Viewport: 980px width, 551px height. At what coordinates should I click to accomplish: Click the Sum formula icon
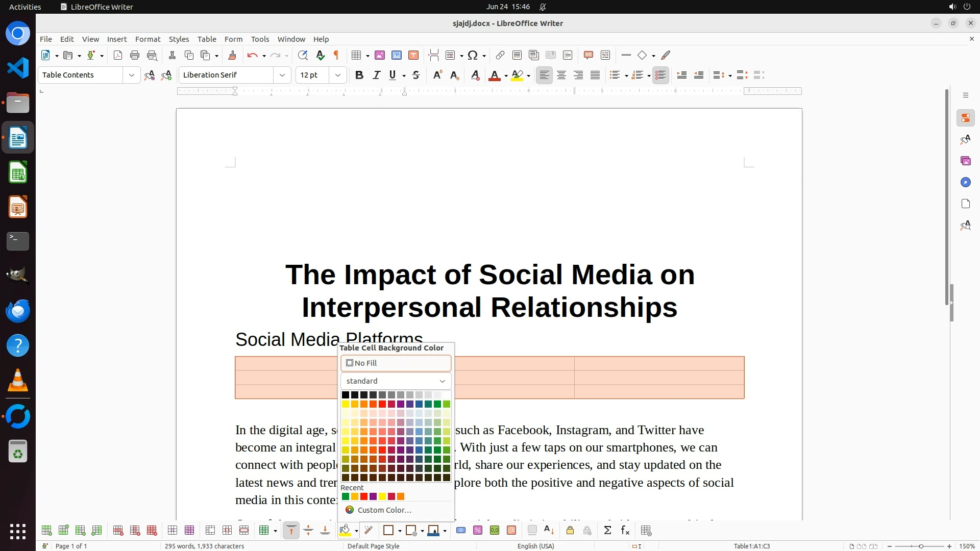coord(607,531)
